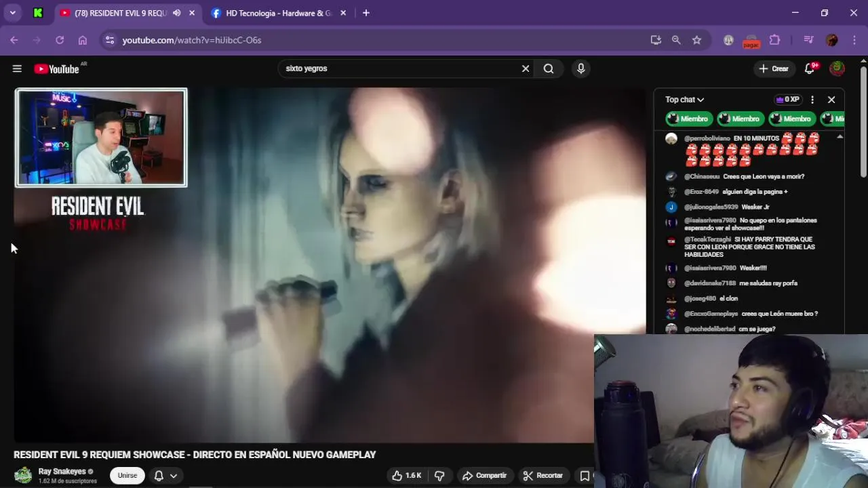Click chat message 'Crees que Leon vaya a morir?'
The width and height of the screenshot is (868, 488).
point(764,176)
